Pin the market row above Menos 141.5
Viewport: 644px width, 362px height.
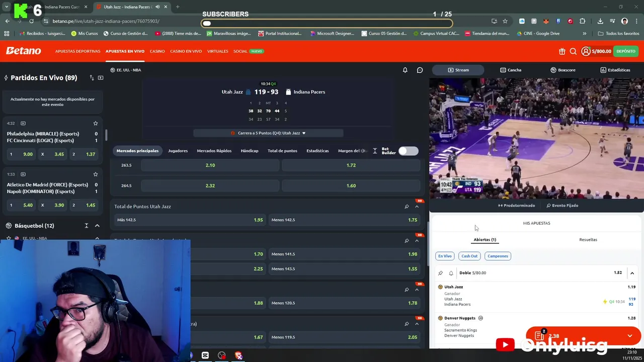pyautogui.click(x=407, y=241)
